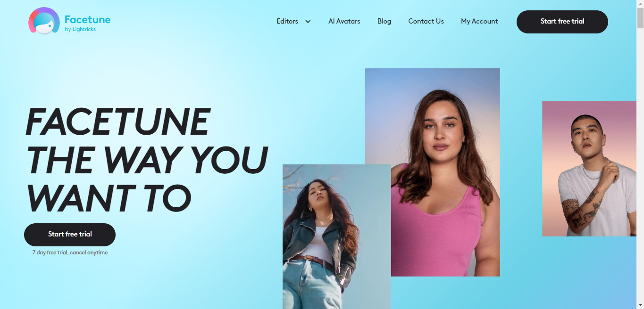Select the photo of tattooed man in white shirt
The height and width of the screenshot is (309, 644).
tap(589, 169)
